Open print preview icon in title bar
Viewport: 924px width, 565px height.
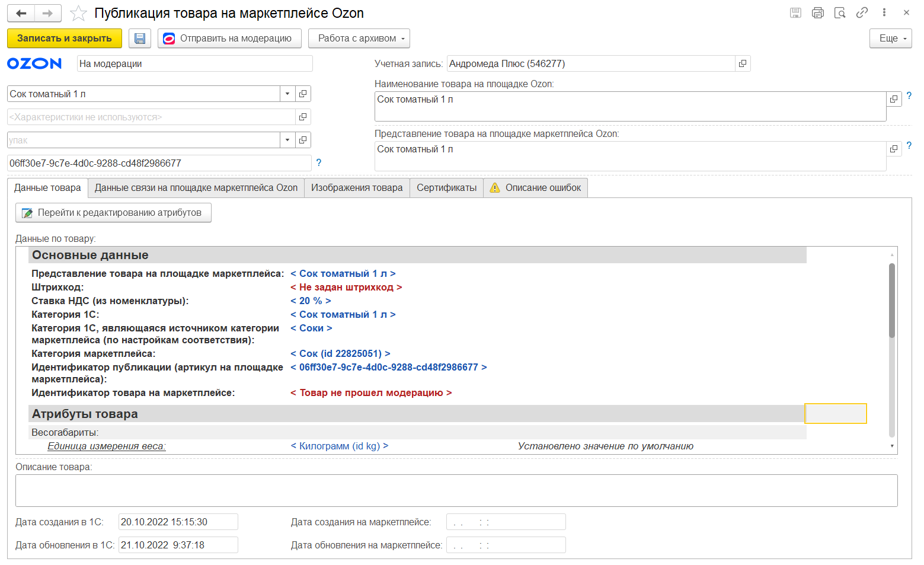tap(840, 12)
